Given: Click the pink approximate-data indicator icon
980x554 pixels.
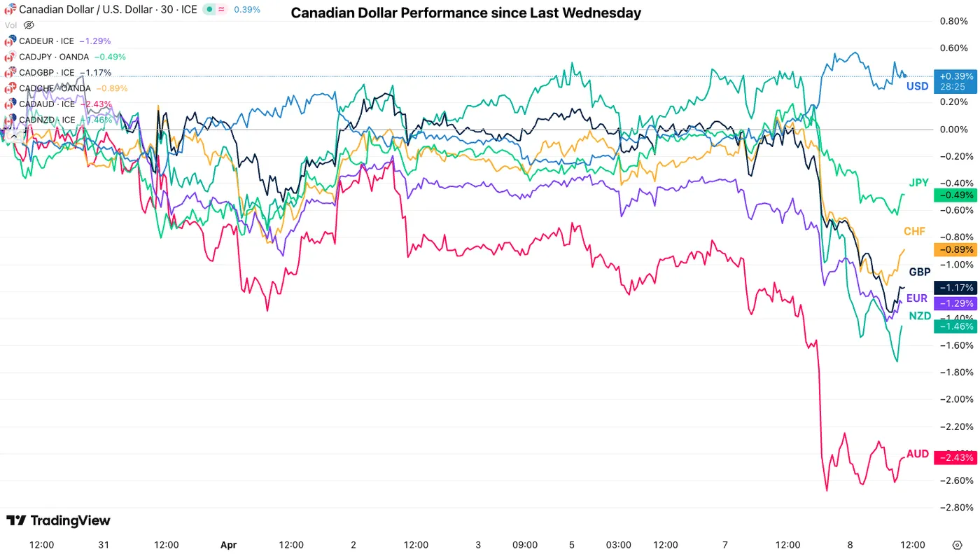Looking at the screenshot, I should [221, 10].
